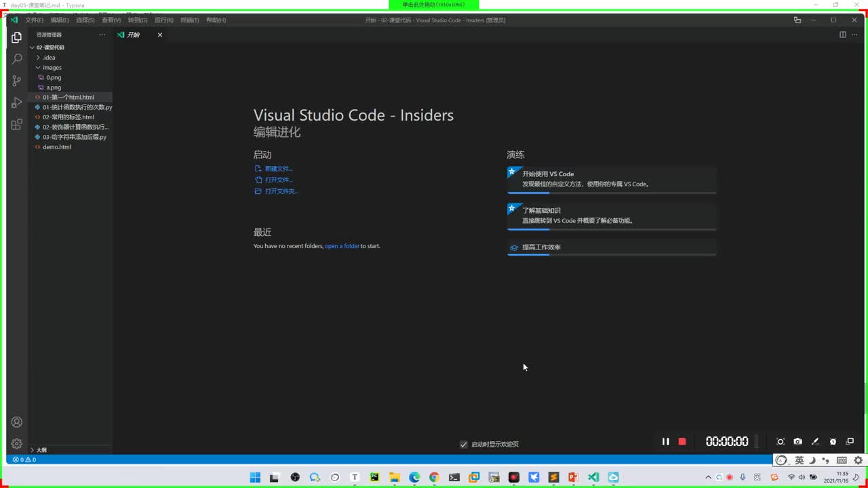868x488 pixels.
Task: Open the Extensions view
Action: pos(16,125)
